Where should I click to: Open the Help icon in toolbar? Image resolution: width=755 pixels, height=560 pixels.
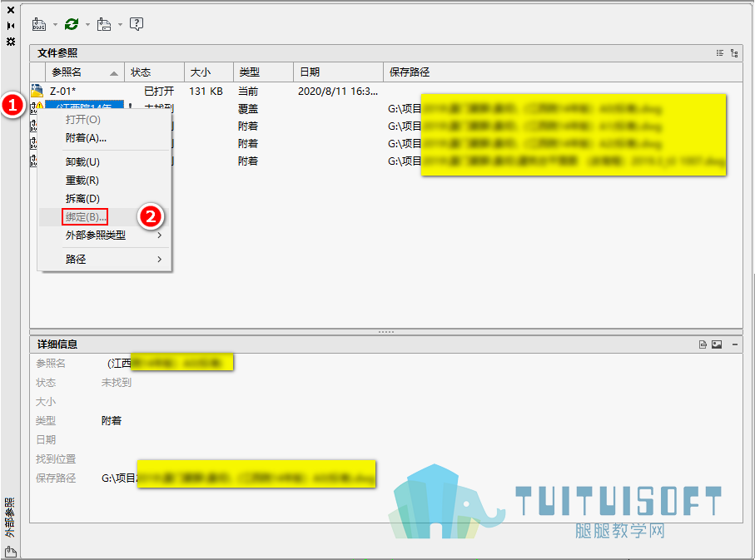point(137,24)
